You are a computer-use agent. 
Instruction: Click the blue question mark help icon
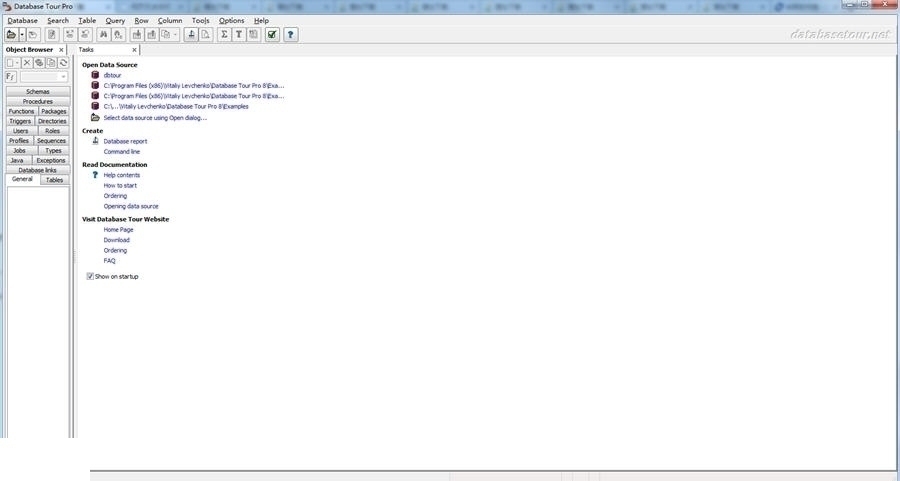coord(290,34)
